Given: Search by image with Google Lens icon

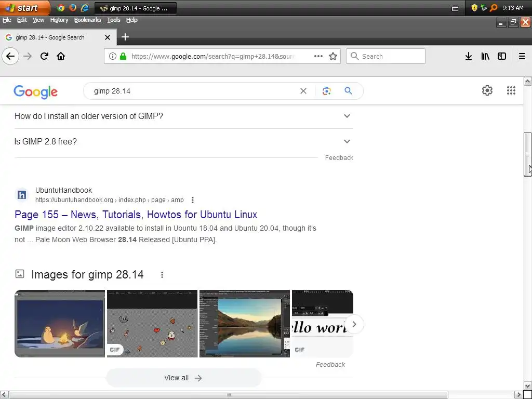Looking at the screenshot, I should click(326, 91).
